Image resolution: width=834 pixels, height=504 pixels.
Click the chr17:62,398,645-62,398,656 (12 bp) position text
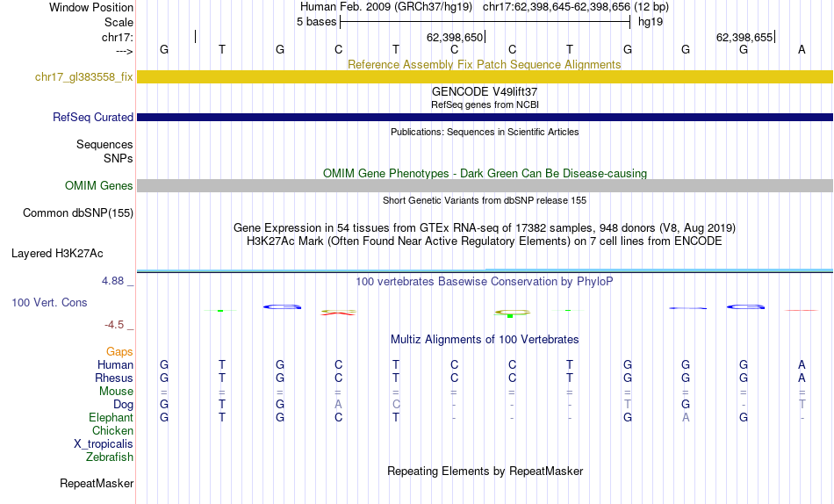pos(576,7)
